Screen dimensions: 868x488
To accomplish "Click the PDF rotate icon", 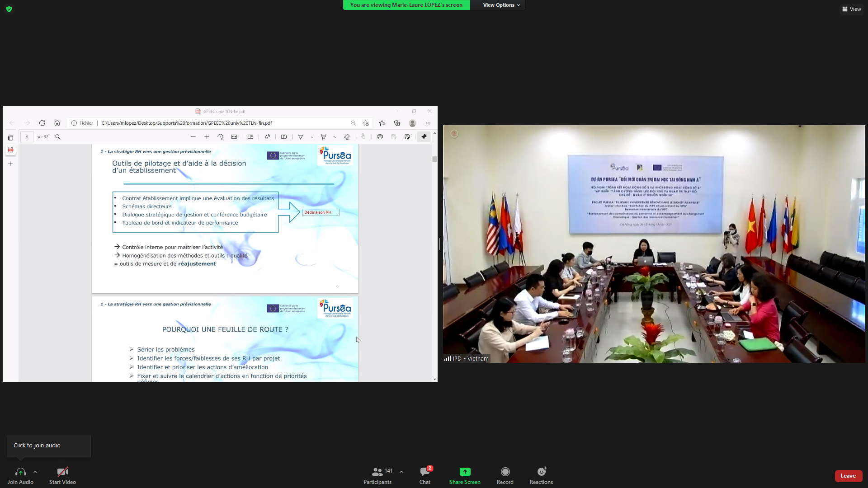I will 220,137.
